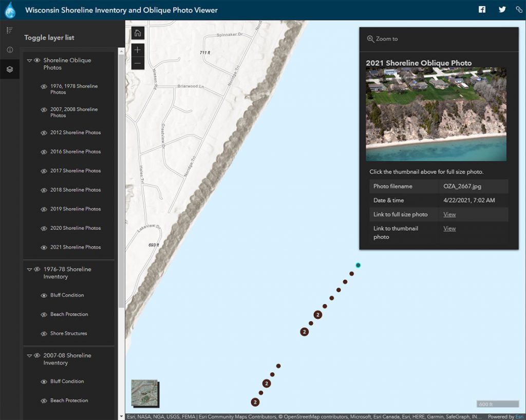
Task: Click the home extent icon on map
Action: [138, 32]
